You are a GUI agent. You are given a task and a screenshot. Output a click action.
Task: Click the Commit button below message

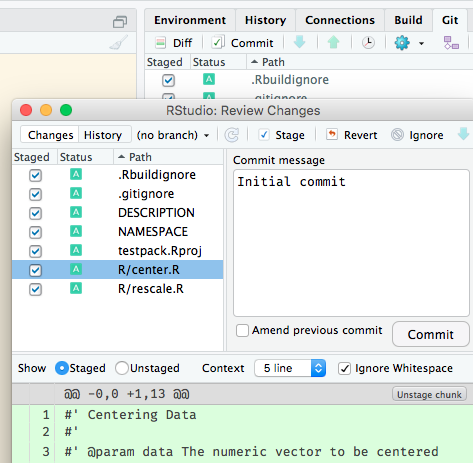(x=431, y=334)
